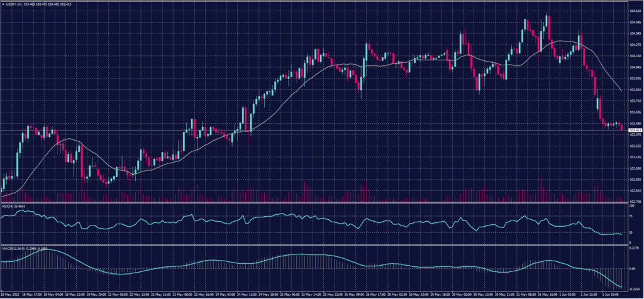Click divider between RSI and MACD panels

pos(314,244)
